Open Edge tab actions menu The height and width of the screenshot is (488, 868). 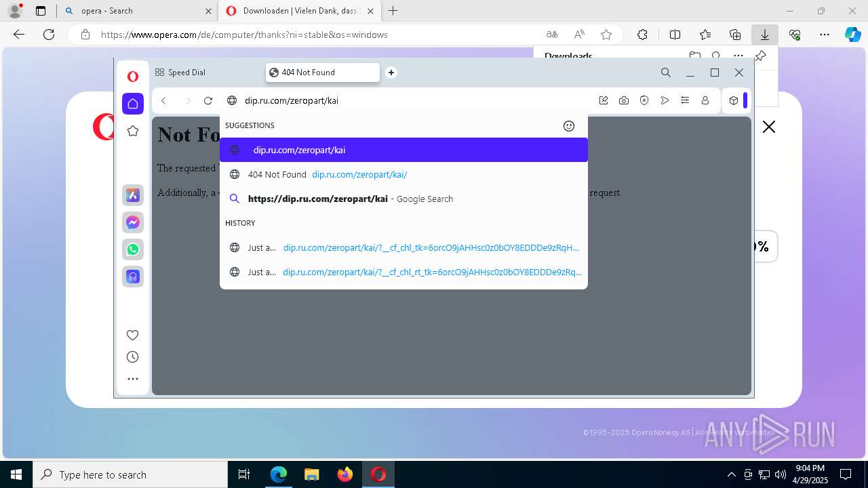(41, 11)
